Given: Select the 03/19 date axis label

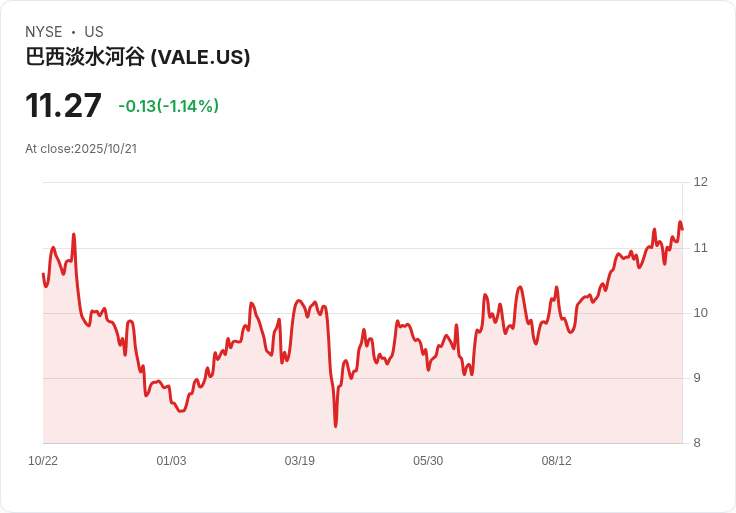Looking at the screenshot, I should (299, 461).
